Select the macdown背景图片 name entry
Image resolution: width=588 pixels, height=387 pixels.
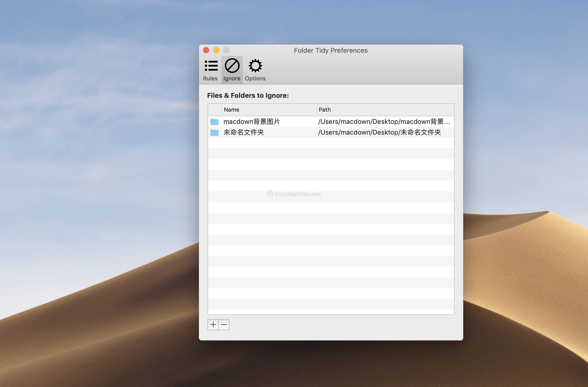pyautogui.click(x=252, y=122)
